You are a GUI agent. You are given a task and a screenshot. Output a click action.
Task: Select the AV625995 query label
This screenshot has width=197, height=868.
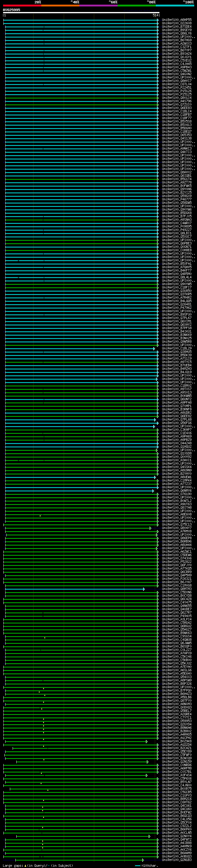tap(11, 10)
